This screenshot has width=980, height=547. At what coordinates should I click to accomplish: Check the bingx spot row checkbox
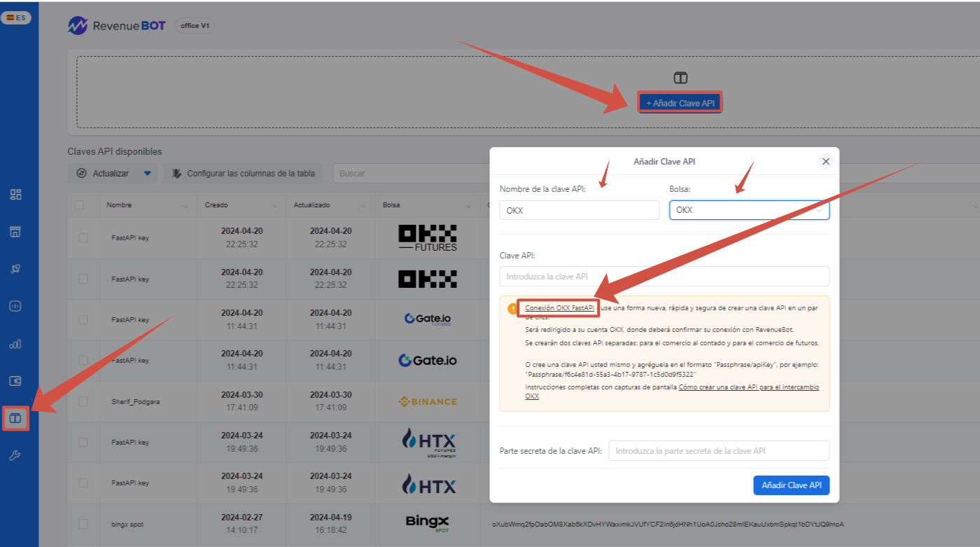pyautogui.click(x=83, y=524)
